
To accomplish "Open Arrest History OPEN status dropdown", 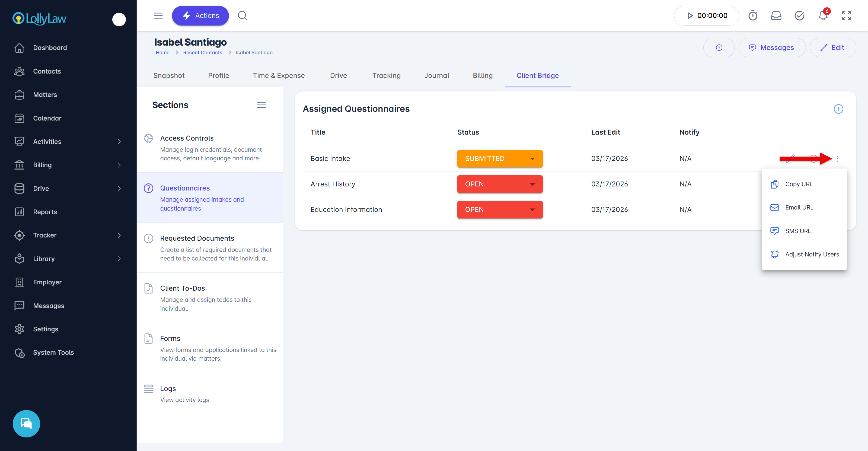I will (x=500, y=184).
